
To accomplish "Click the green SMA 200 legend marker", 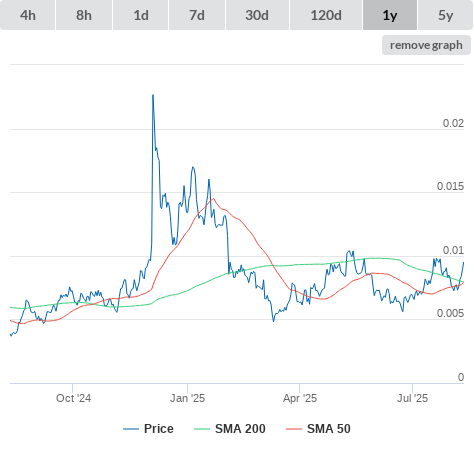I will tap(202, 429).
